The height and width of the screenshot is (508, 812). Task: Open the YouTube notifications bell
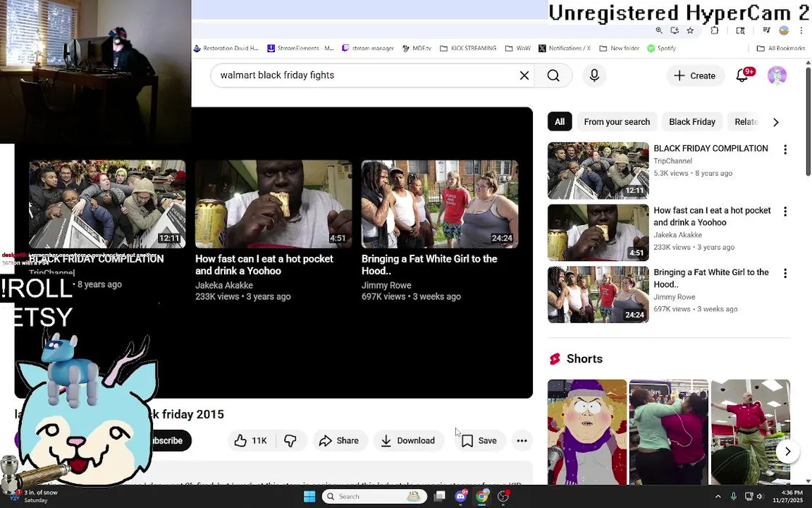click(742, 75)
